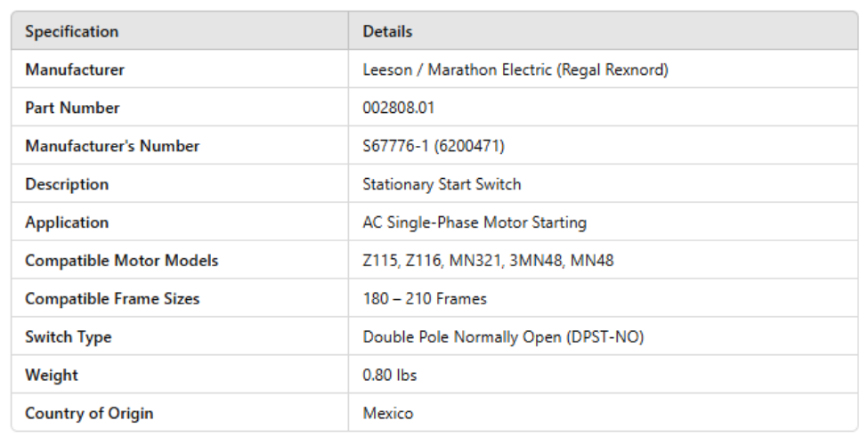Click the Description row label

[67, 184]
